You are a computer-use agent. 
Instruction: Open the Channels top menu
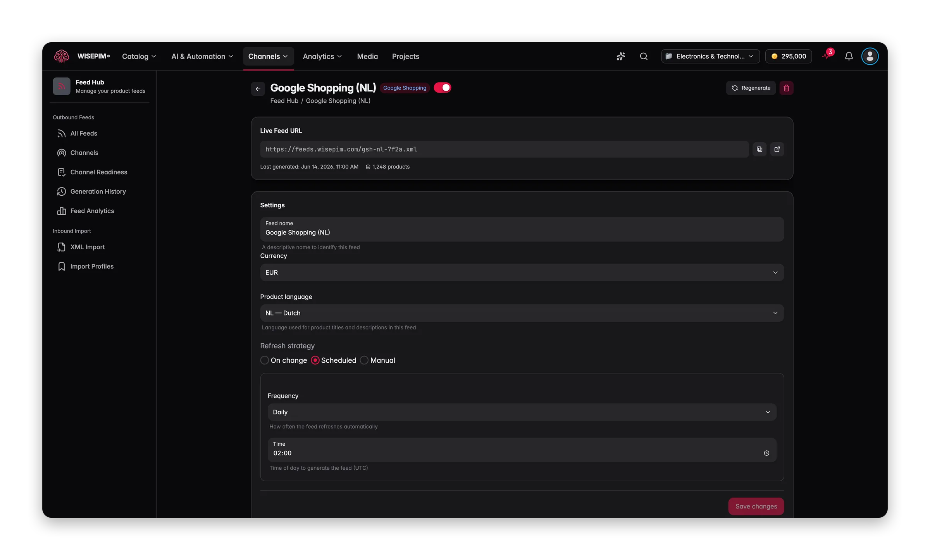click(268, 56)
